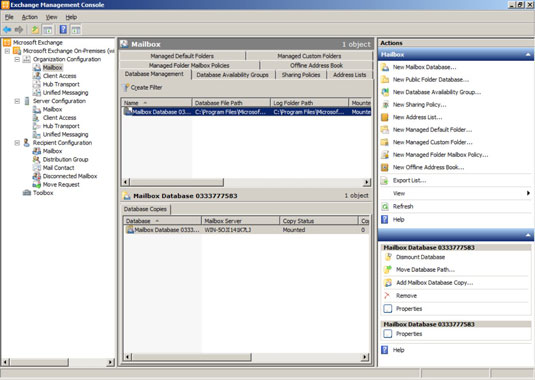Switch to the Sharing Policies tab
Screen dimensions: 535x380
coord(301,75)
